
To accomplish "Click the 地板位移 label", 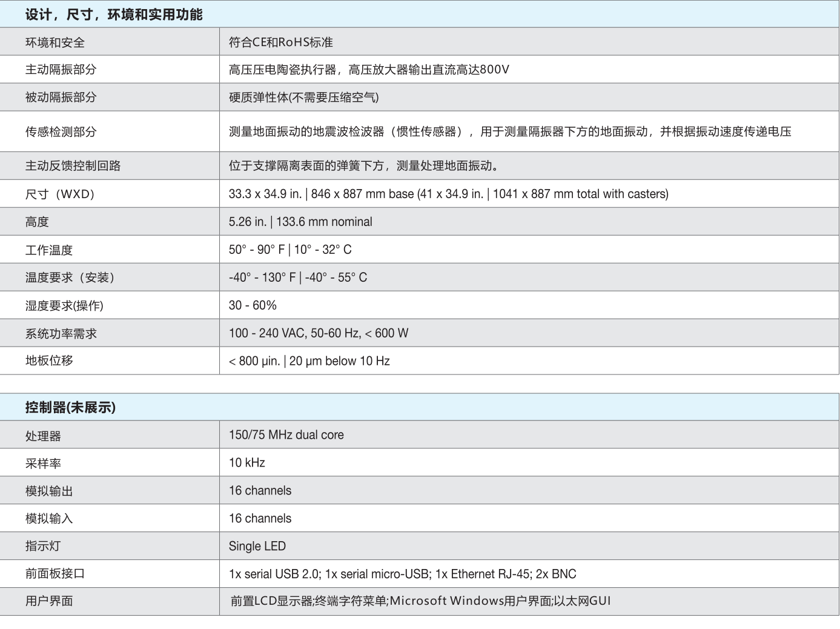I will point(49,361).
